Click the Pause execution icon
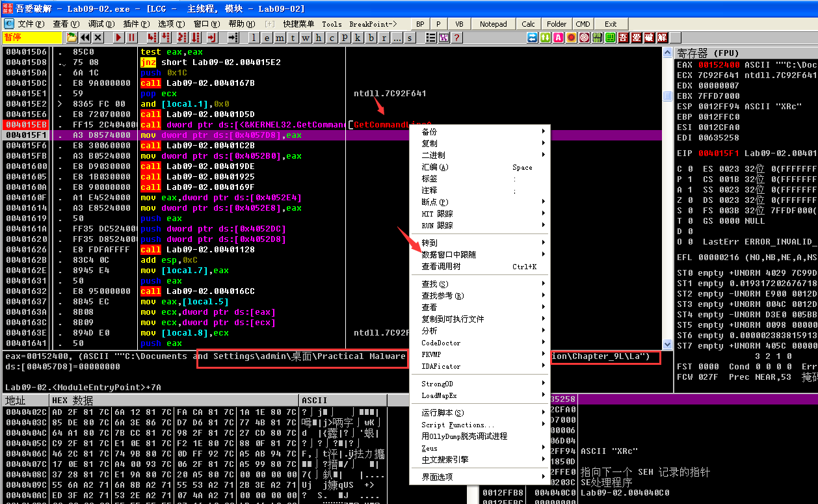The image size is (818, 504). point(132,38)
